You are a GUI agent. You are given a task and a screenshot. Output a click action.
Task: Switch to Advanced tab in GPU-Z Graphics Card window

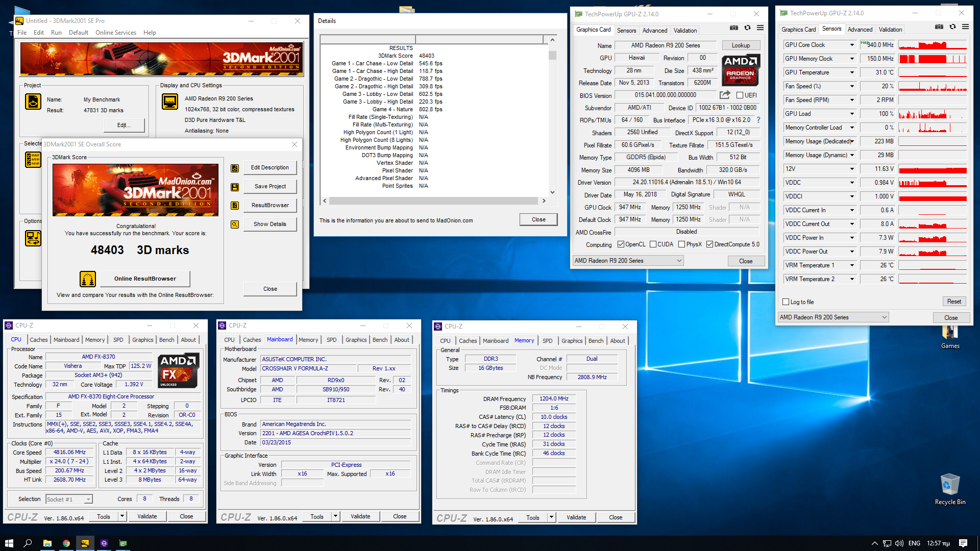tap(654, 31)
